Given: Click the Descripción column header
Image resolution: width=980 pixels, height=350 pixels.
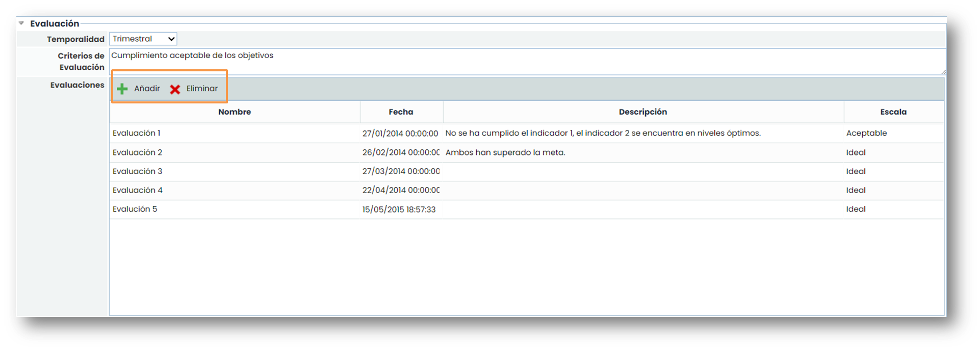Looking at the screenshot, I should click(x=642, y=112).
